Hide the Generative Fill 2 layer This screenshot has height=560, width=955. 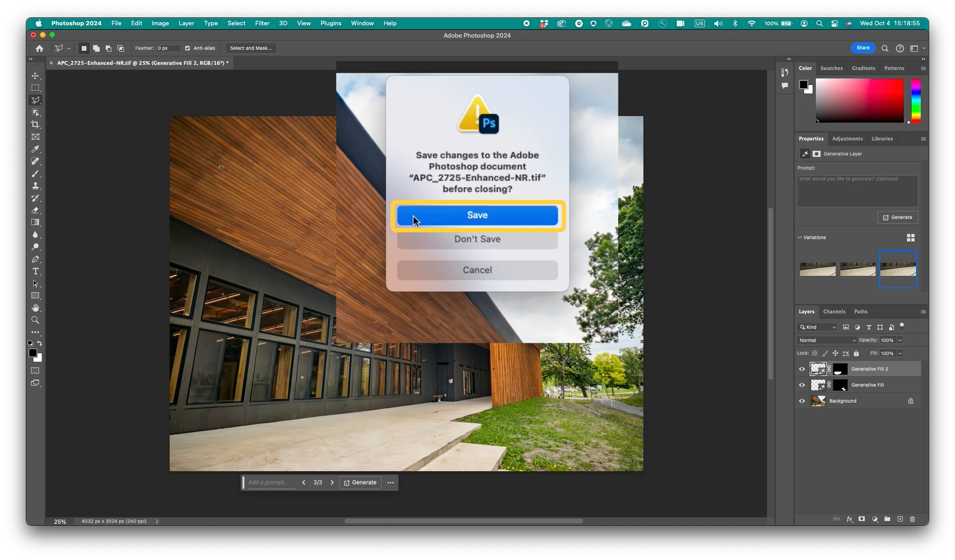point(802,369)
